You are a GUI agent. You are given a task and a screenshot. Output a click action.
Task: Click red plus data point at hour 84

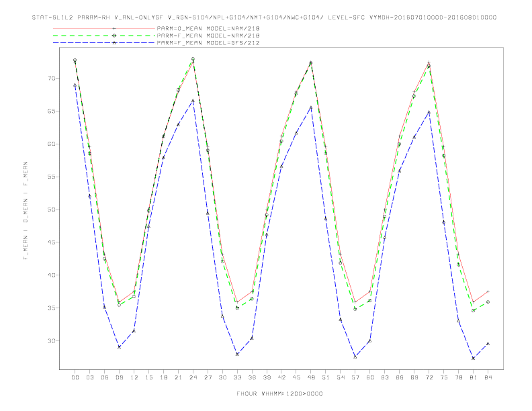[x=488, y=291]
